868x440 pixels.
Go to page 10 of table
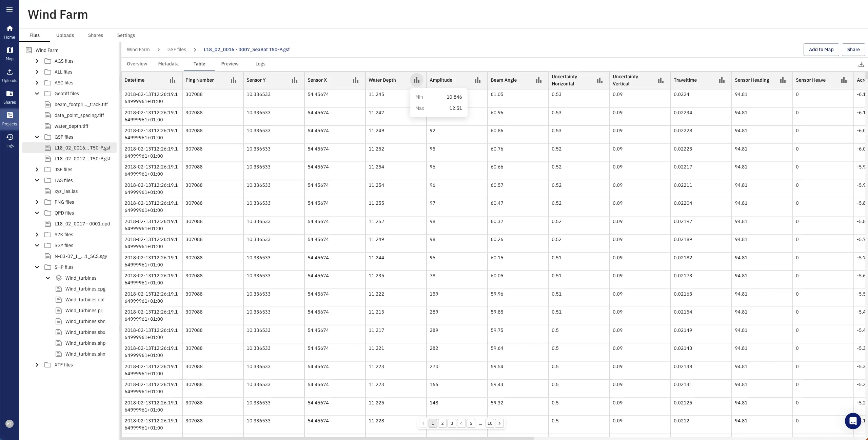pos(490,423)
